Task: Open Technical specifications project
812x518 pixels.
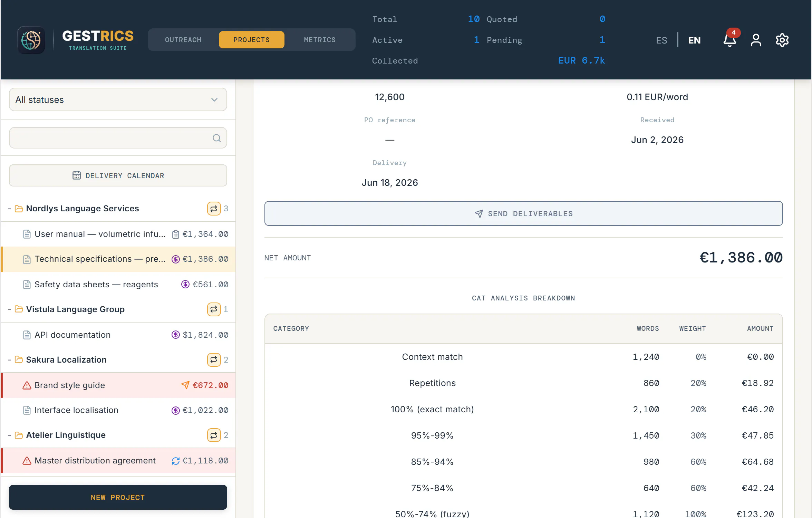Action: pos(118,259)
